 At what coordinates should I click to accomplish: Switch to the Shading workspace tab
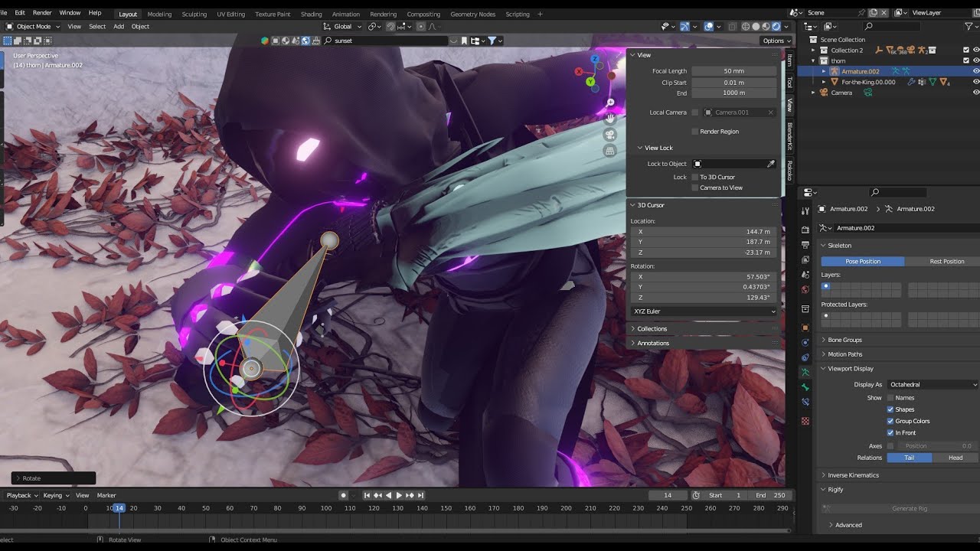pos(311,14)
